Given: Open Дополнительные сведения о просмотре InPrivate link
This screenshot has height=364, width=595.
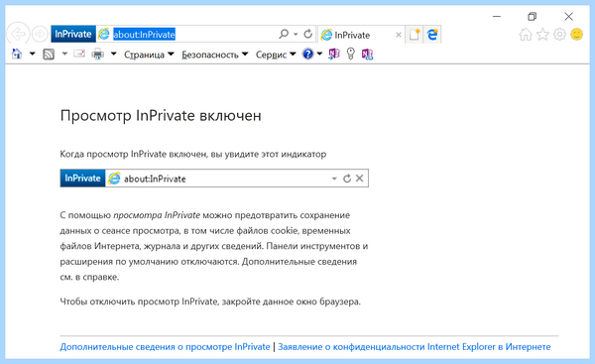Looking at the screenshot, I should tap(165, 347).
